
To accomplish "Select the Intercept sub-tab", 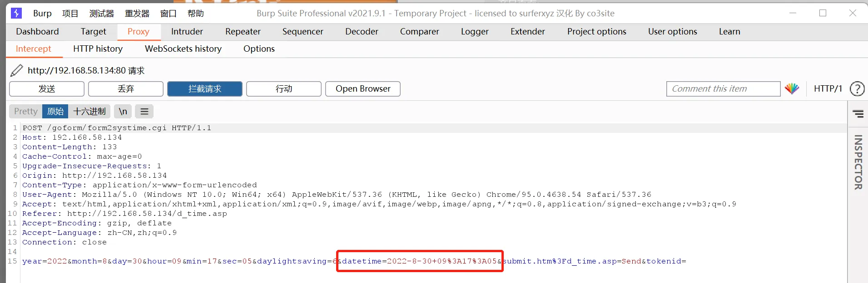I will [34, 49].
